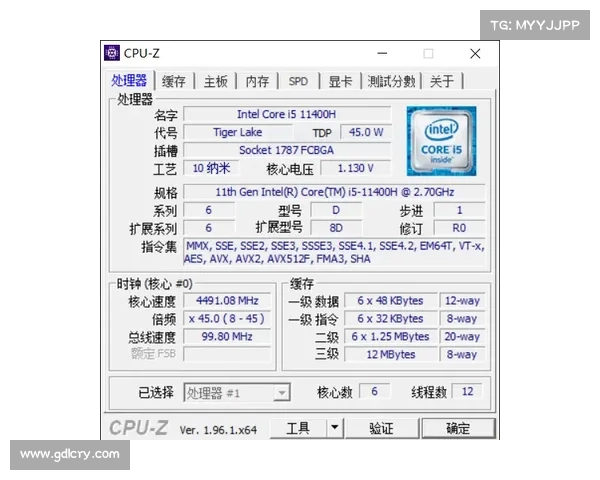Viewport: 600px width, 480px height.
Task: Click the R0 revision value
Action: [x=459, y=228]
